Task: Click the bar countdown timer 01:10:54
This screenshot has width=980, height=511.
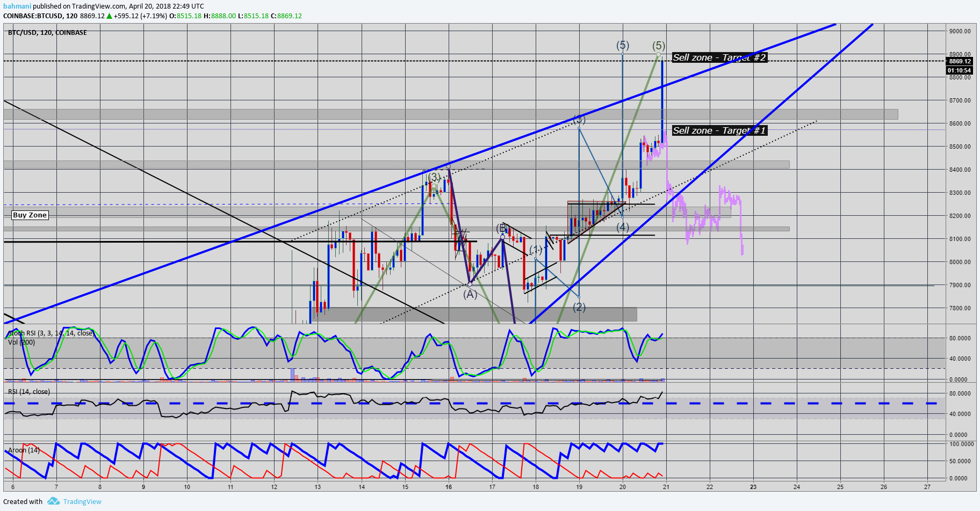Action: [960, 70]
